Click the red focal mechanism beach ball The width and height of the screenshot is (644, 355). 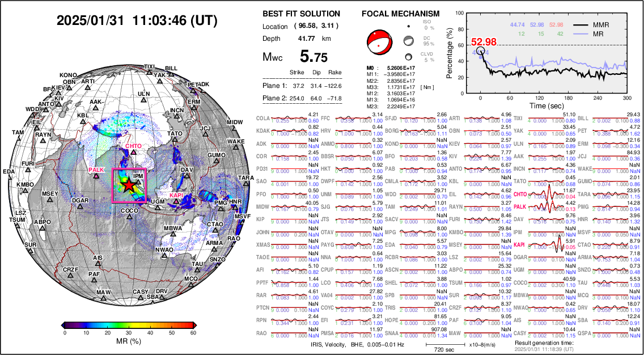point(379,43)
